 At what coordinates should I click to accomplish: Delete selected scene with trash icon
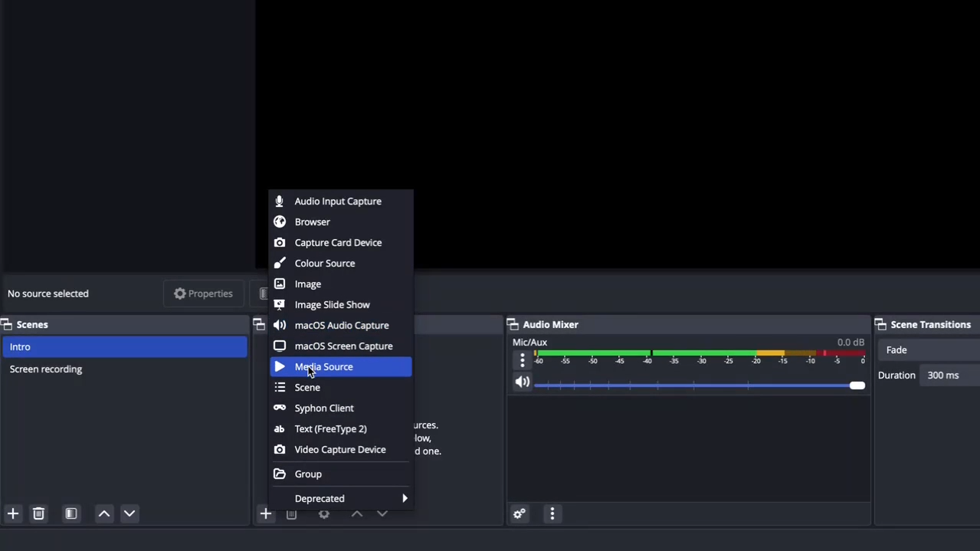pos(39,513)
